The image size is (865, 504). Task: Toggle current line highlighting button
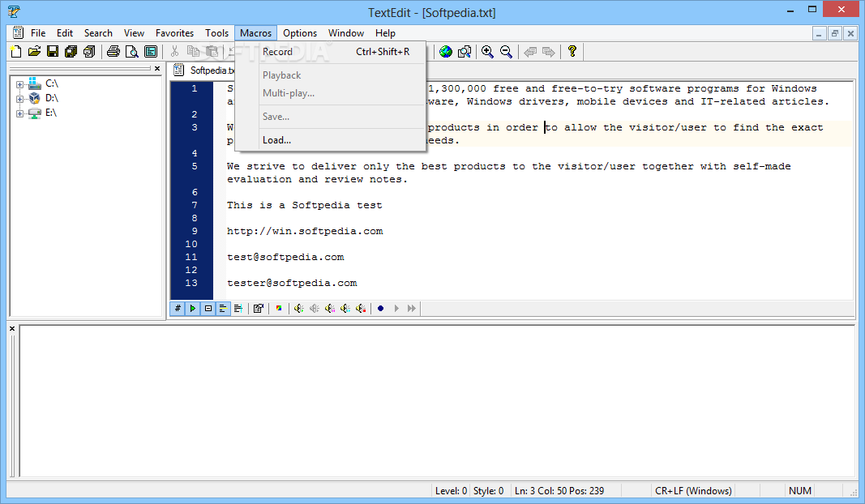pos(223,309)
